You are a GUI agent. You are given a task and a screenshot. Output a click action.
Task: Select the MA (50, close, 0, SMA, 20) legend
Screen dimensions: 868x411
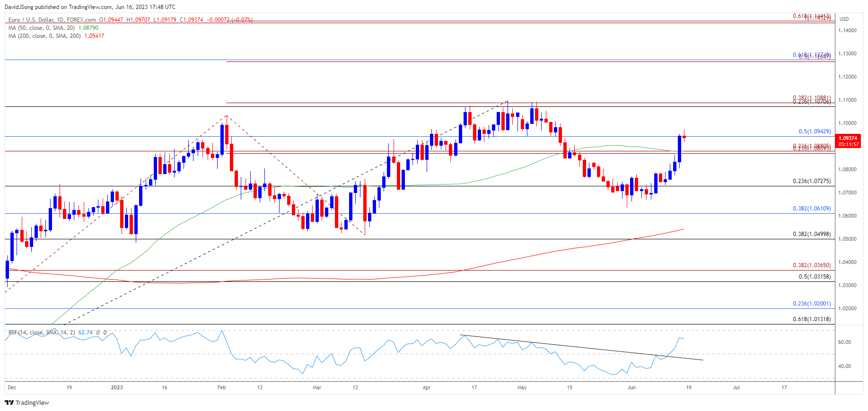click(x=42, y=28)
